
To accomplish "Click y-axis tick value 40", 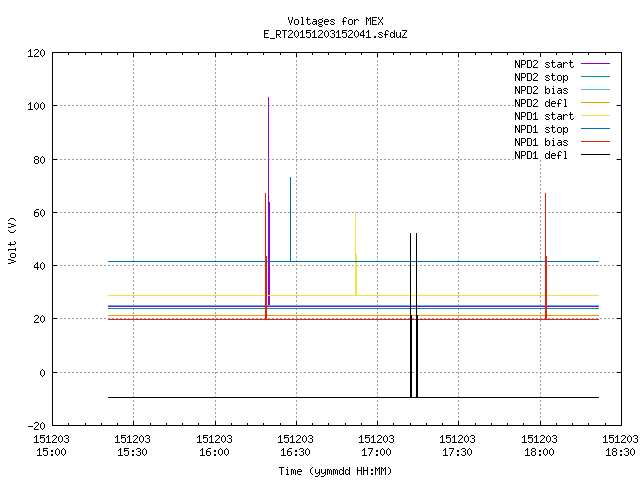I will (39, 266).
